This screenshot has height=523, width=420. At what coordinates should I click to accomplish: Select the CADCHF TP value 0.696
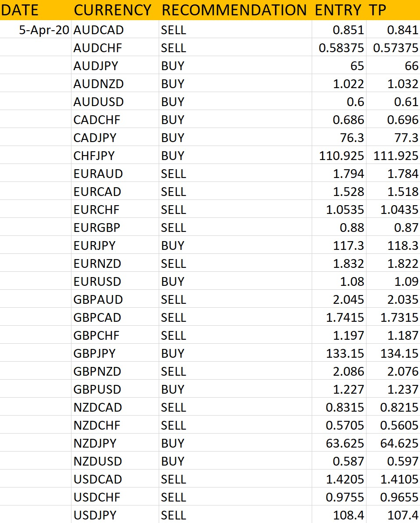tap(393, 119)
